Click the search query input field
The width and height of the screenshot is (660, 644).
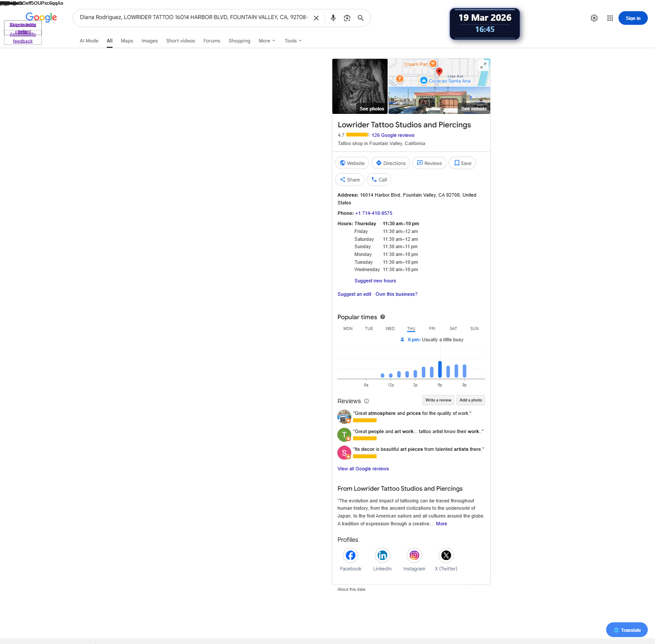194,17
